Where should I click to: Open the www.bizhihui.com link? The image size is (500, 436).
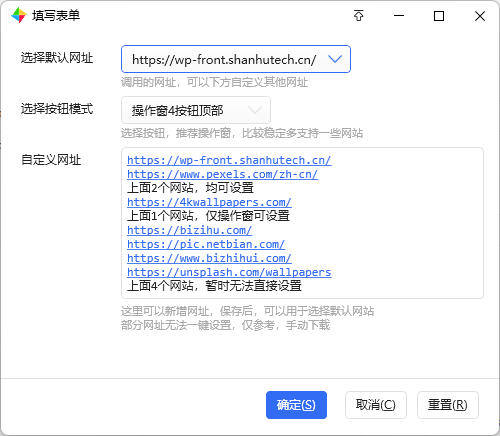pos(209,258)
